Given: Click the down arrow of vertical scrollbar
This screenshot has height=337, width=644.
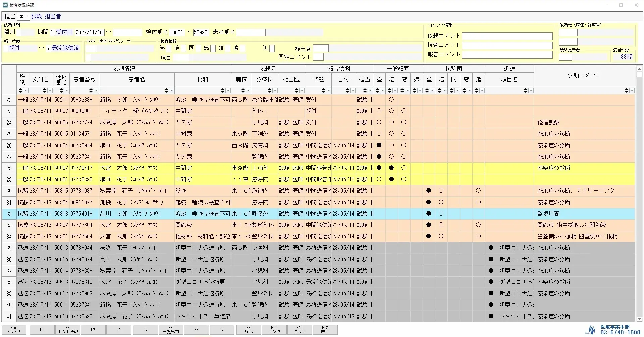Looking at the screenshot, I should 639,319.
